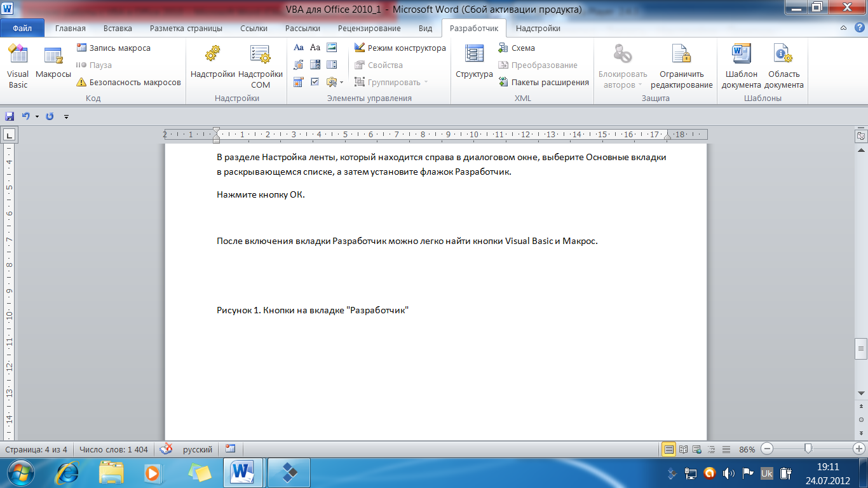Open Безопасность макросов settings
868x488 pixels.
128,83
